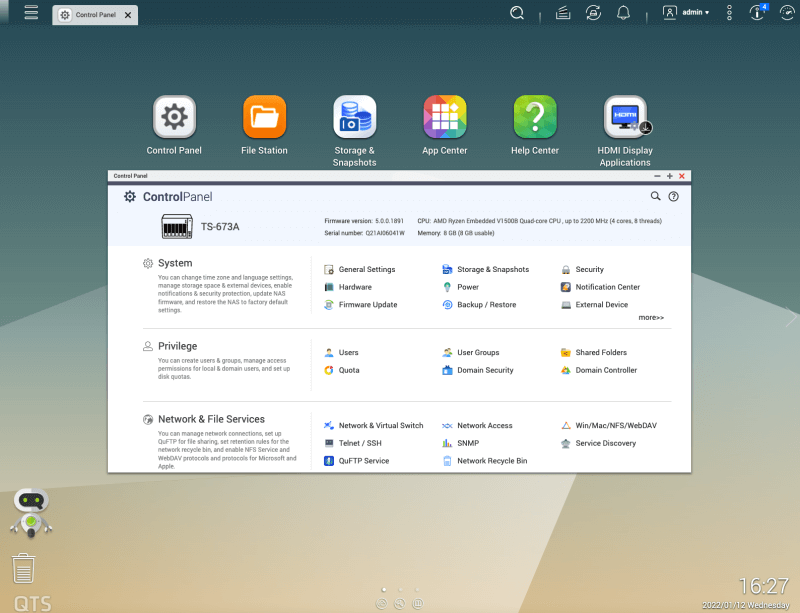Click the more>> link in System
Image resolution: width=800 pixels, height=613 pixels.
[651, 317]
